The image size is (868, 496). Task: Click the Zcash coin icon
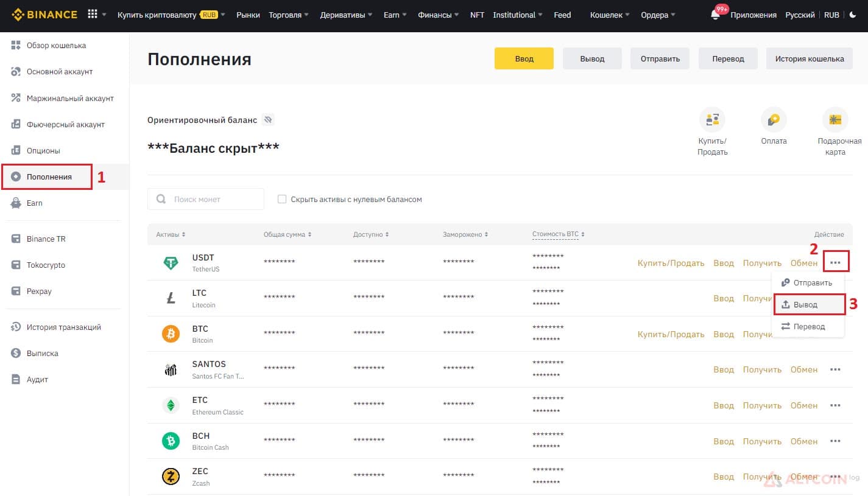pos(171,477)
